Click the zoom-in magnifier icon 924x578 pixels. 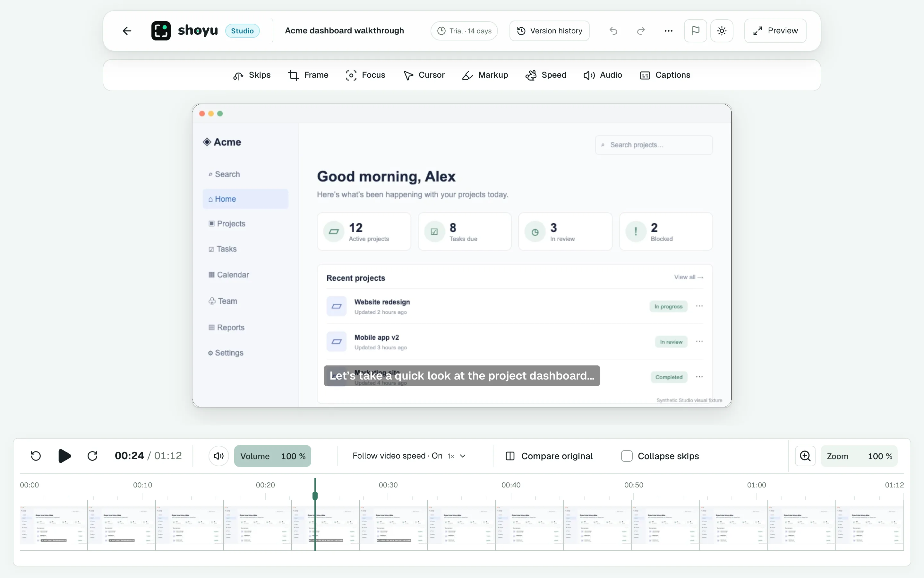pyautogui.click(x=805, y=456)
